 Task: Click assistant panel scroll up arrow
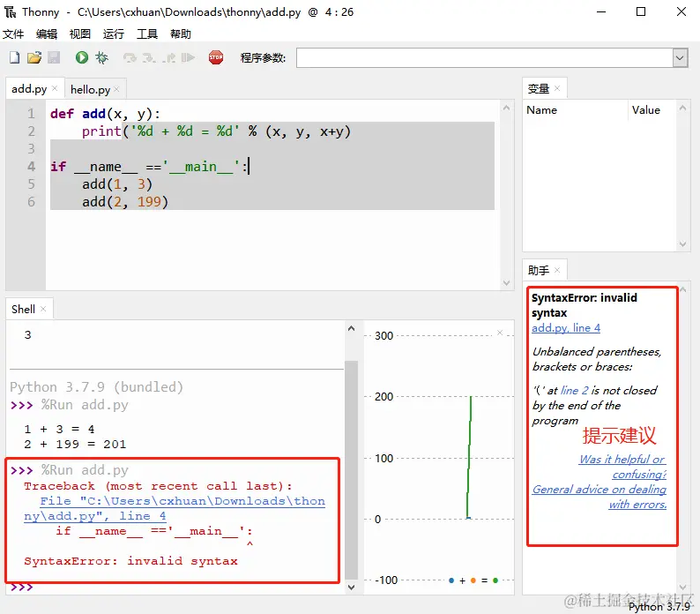tap(682, 289)
